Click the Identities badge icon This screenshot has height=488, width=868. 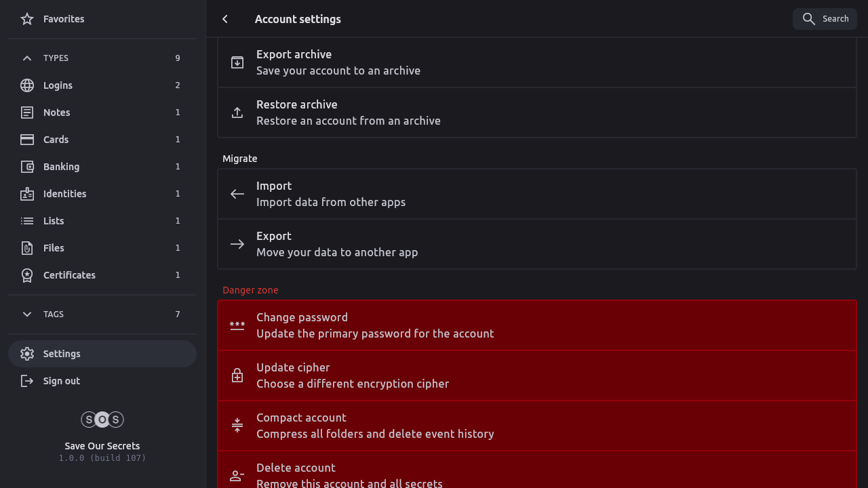pos(27,194)
